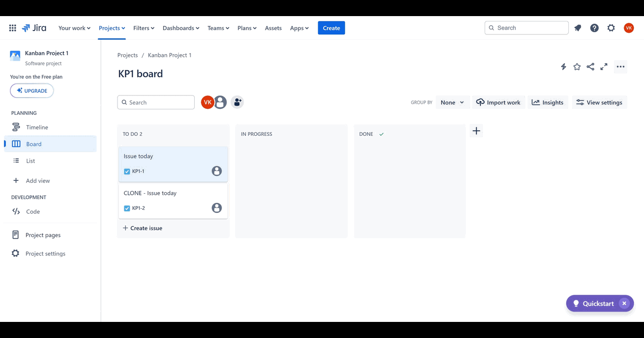644x338 pixels.
Task: Click Create issue in To Do column
Action: 142,228
